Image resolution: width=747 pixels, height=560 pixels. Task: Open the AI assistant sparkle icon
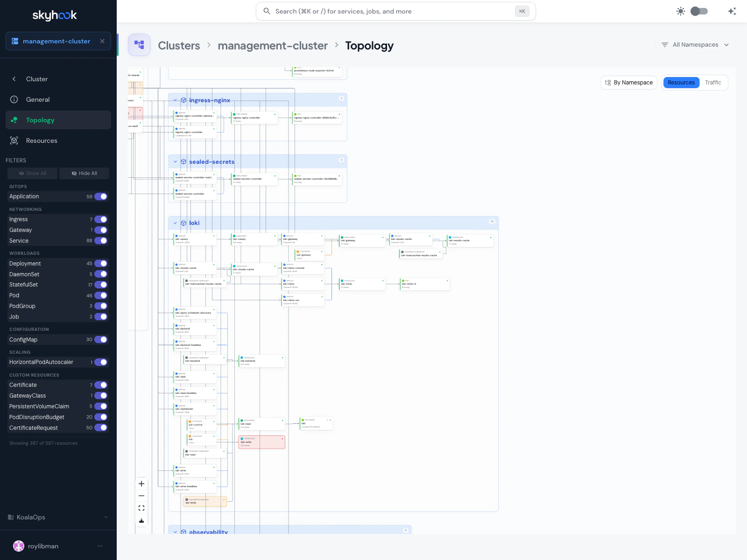point(732,11)
